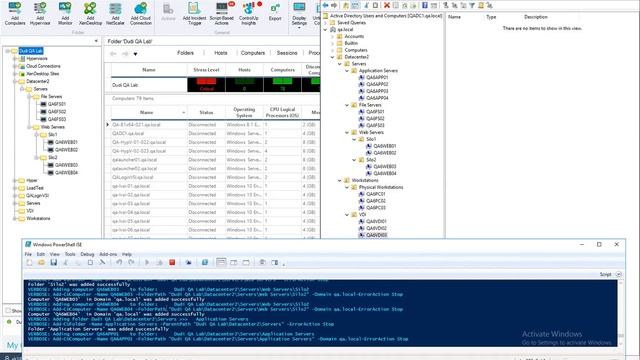Switch to the Folders view in ControlUp
The image size is (640, 360).
pyautogui.click(x=185, y=53)
